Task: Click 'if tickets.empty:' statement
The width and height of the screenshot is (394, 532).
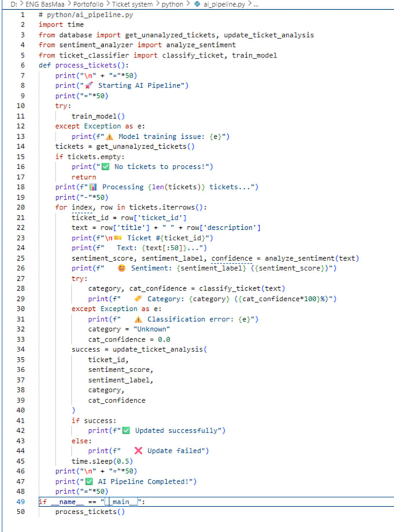Action: pyautogui.click(x=90, y=156)
